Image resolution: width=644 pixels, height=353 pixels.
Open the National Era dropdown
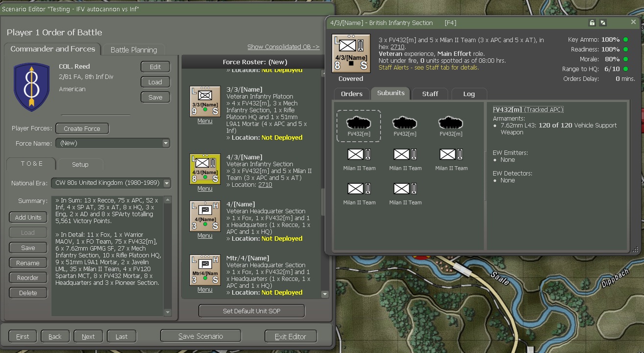pyautogui.click(x=167, y=183)
